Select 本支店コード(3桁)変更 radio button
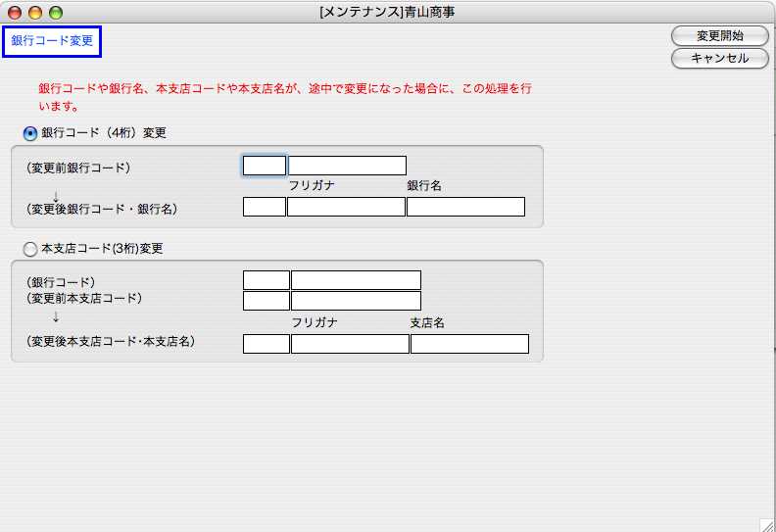Image resolution: width=776 pixels, height=532 pixels. point(30,249)
